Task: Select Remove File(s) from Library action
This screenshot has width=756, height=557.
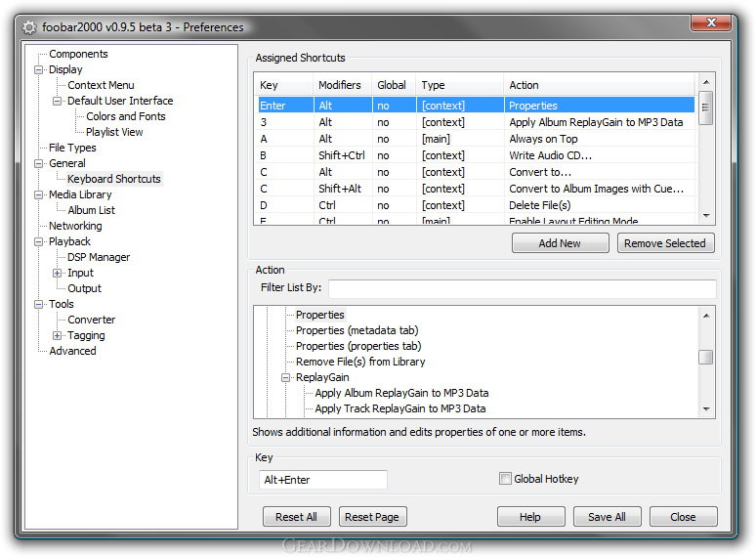Action: pos(360,362)
